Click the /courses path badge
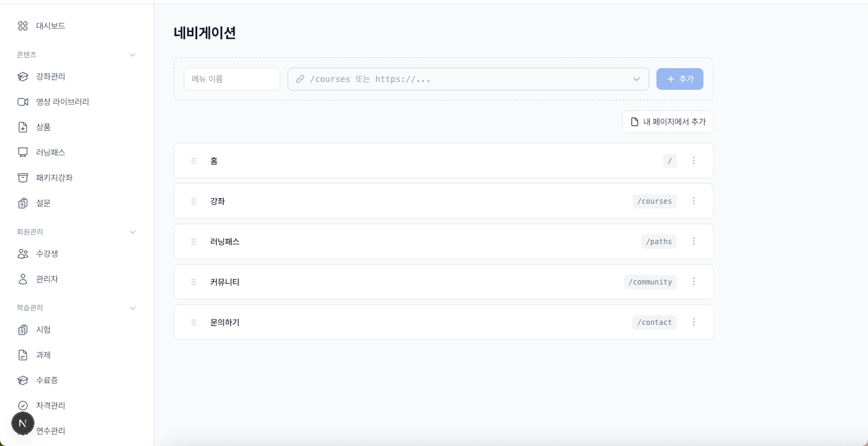Screen dimensions: 868x446 (x=655, y=201)
